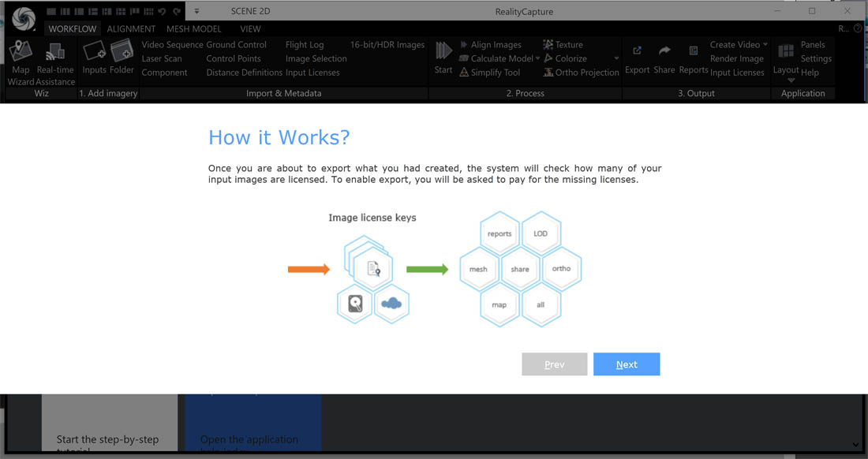Screen dimensions: 868x459
Task: Expand the Calculate Model dropdown arrow
Action: point(537,58)
